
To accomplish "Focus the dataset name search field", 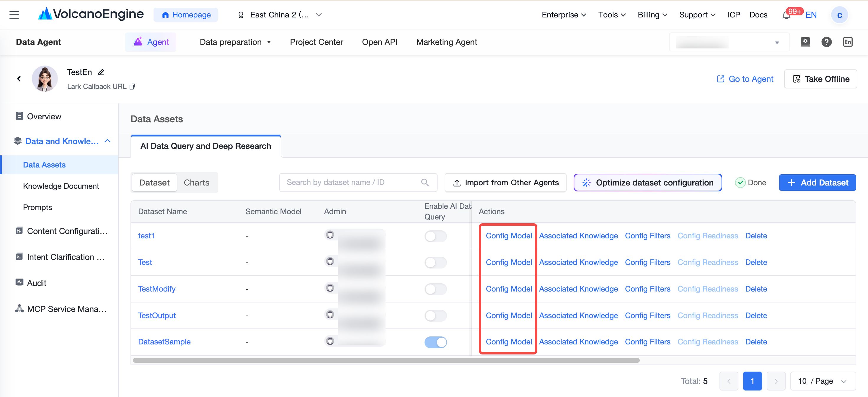I will tap(358, 182).
